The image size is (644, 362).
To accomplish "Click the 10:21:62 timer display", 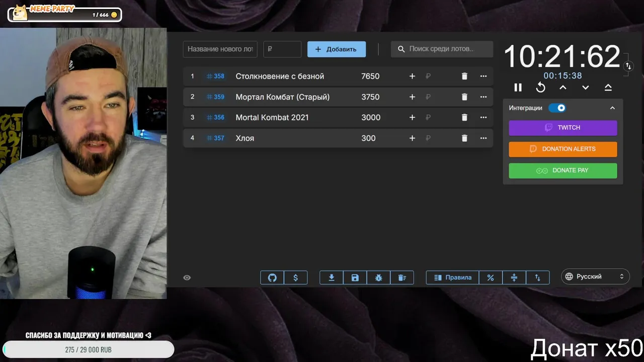I will tap(562, 56).
